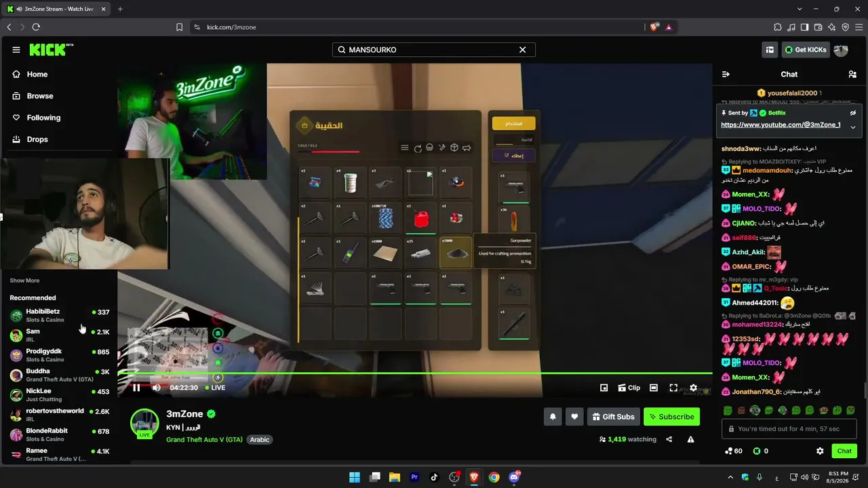
Task: Clear the MANSOURKO search text
Action: [x=523, y=49]
